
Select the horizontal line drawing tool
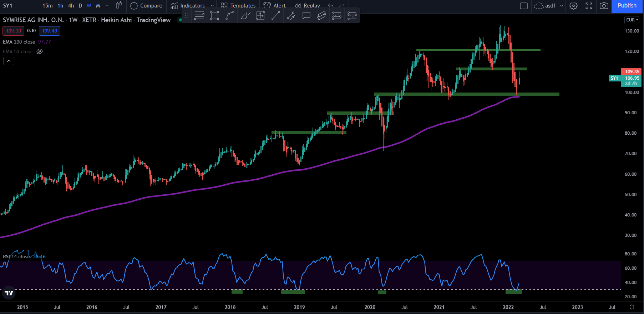[x=199, y=16]
